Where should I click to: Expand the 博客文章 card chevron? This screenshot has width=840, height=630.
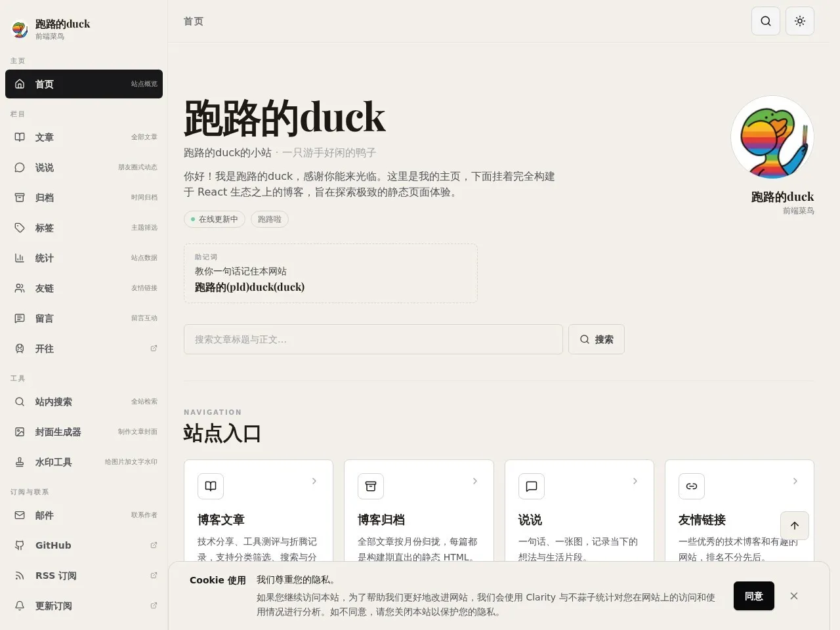[x=314, y=481]
